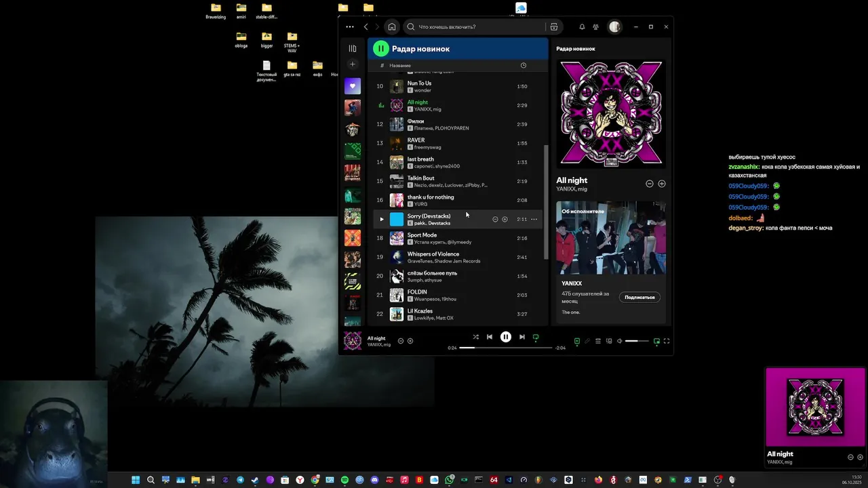Sort tracks by Название column header
The width and height of the screenshot is (868, 488).
(400, 66)
